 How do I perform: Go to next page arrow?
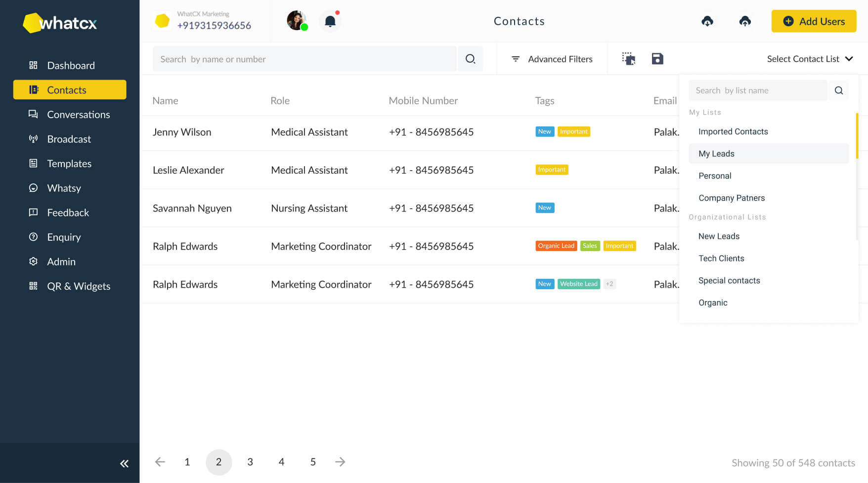(340, 462)
